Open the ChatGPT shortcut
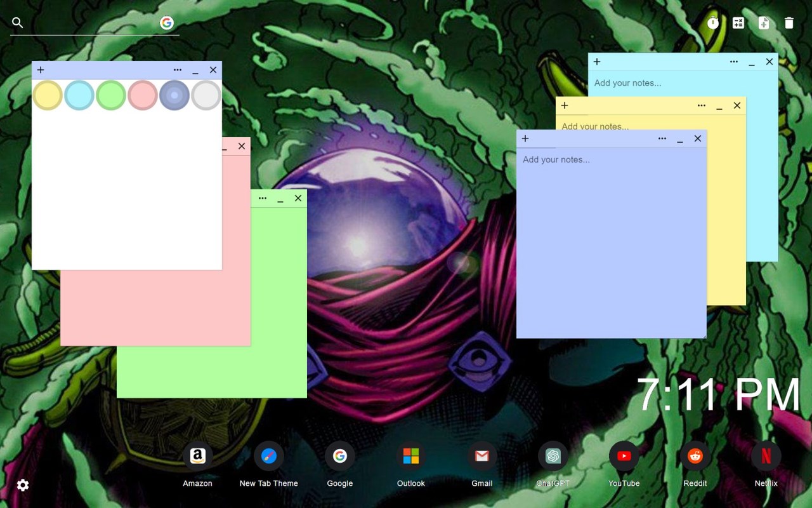The width and height of the screenshot is (812, 508). coord(553,464)
